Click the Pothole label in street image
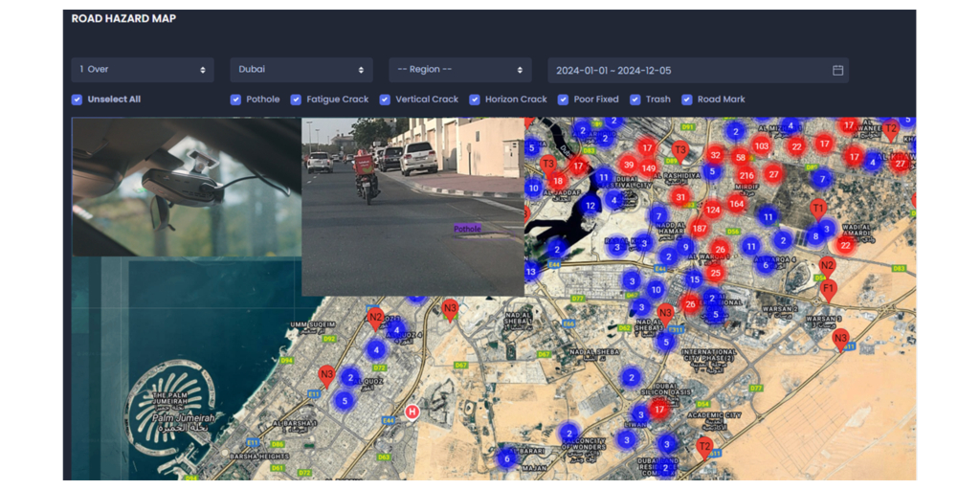Image resolution: width=980 pixels, height=490 pixels. coord(467,229)
